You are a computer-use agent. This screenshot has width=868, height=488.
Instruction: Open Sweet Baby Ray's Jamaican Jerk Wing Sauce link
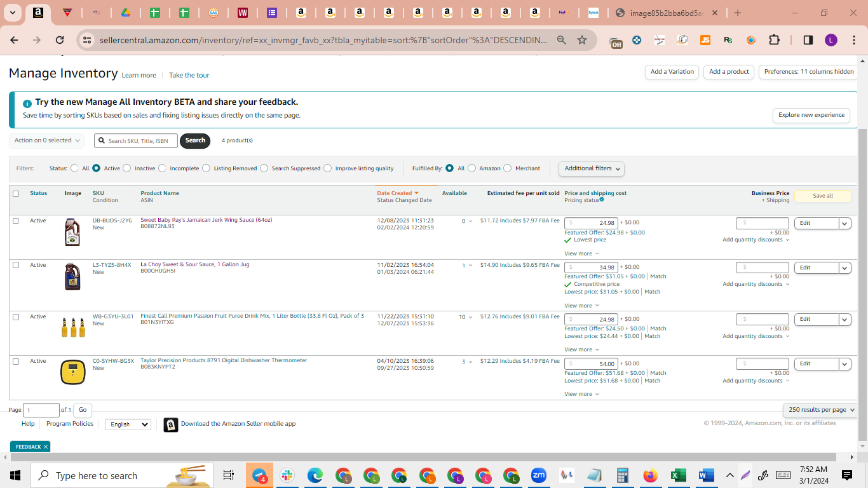207,220
